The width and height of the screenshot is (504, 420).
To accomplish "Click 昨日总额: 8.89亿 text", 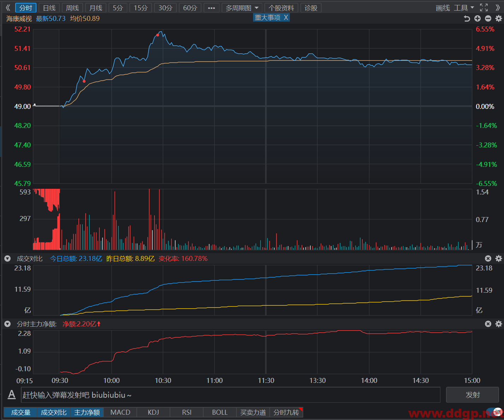I will click(x=130, y=258).
